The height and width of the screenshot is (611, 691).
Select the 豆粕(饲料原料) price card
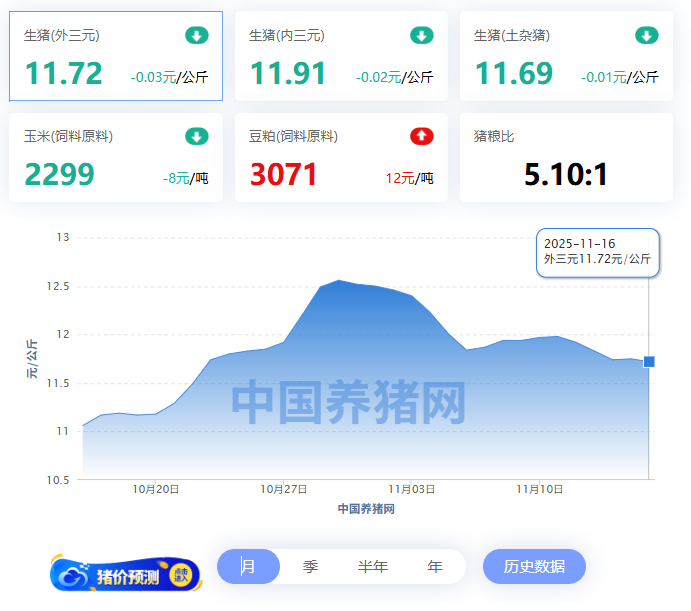[x=341, y=158]
